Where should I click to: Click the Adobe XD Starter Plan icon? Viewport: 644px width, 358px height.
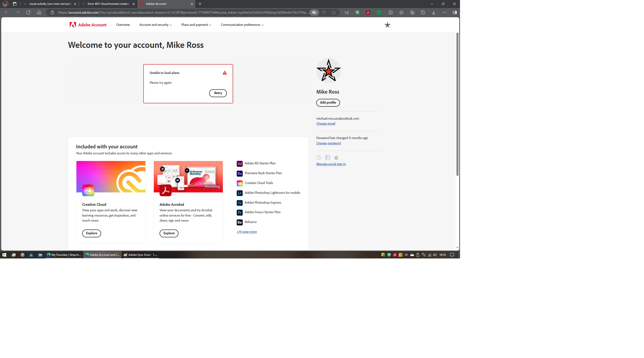point(240,163)
